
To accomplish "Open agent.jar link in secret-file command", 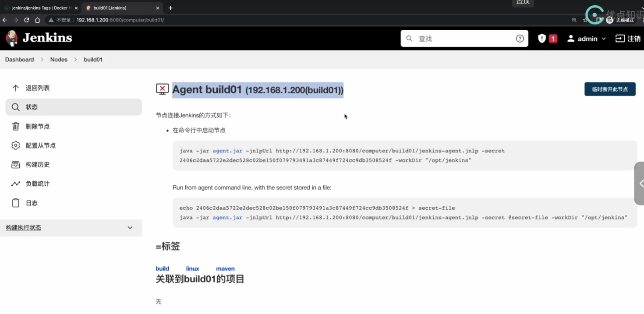I will coord(227,217).
